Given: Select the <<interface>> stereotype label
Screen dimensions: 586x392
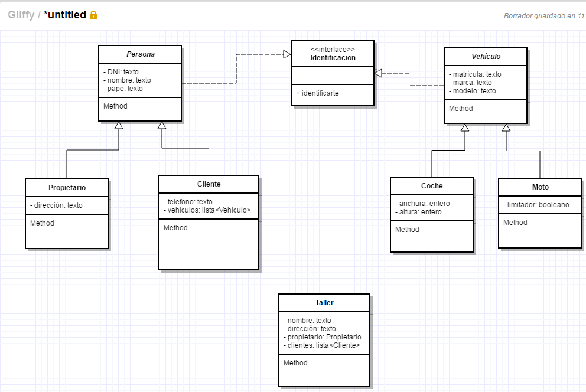Looking at the screenshot, I should coord(333,49).
